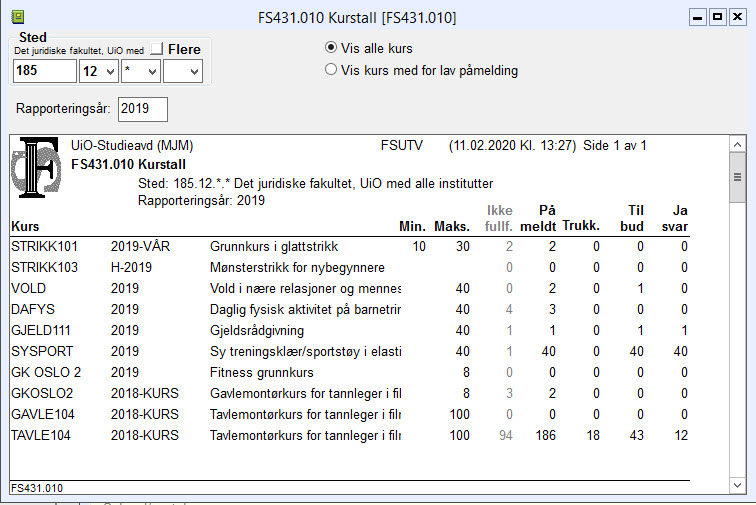Click the 186 påmeldt value for TAVLE104
The width and height of the screenshot is (756, 505).
[x=545, y=436]
